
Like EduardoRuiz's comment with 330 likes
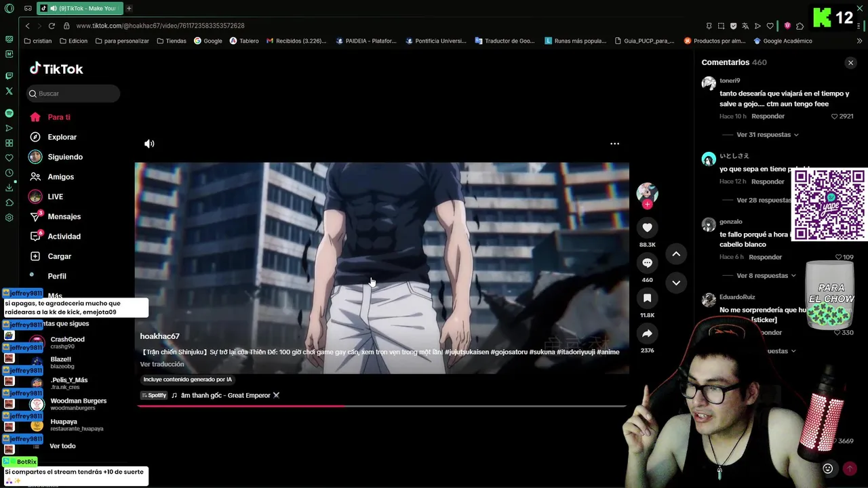(x=837, y=333)
